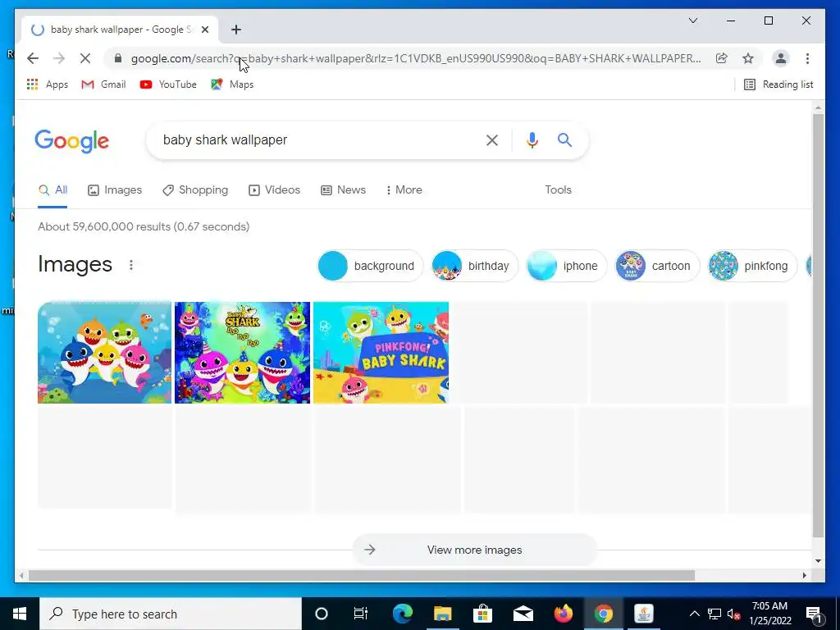Open Java app on taskbar
This screenshot has height=630, width=840.
(643, 614)
